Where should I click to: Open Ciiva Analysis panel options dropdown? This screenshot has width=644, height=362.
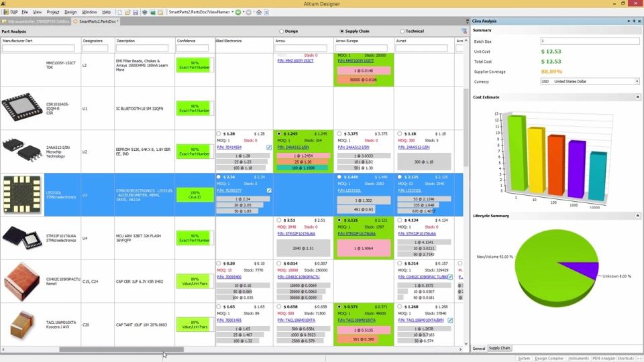point(629,21)
